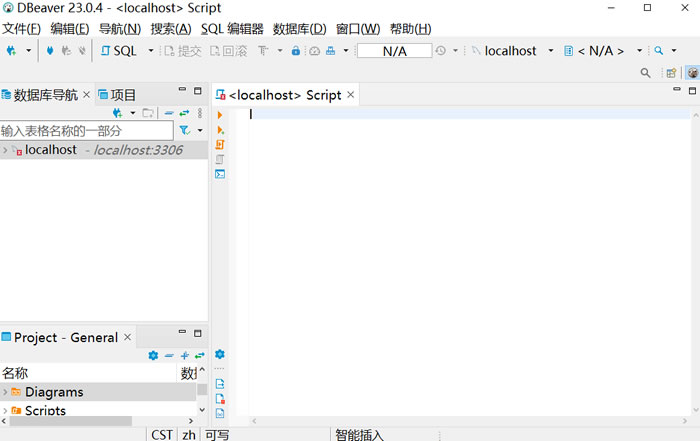This screenshot has width=700, height=441.
Task: Click the execute SQL statement arrow icon
Action: (220, 116)
